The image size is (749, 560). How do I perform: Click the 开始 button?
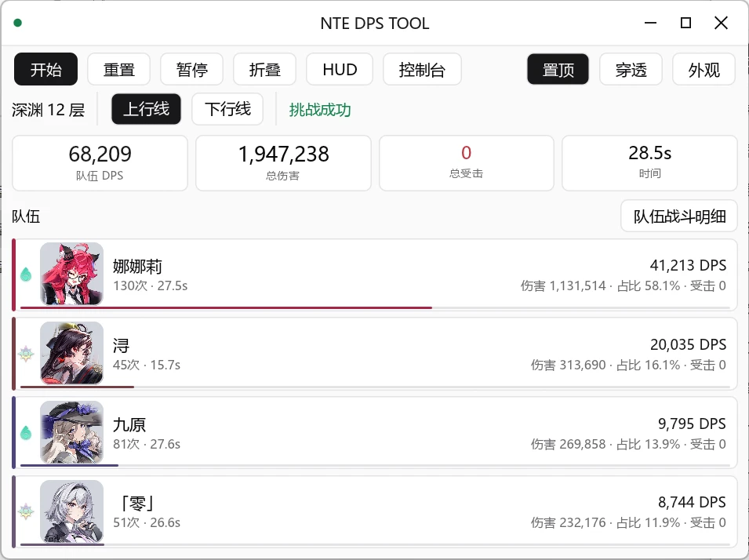click(x=45, y=69)
